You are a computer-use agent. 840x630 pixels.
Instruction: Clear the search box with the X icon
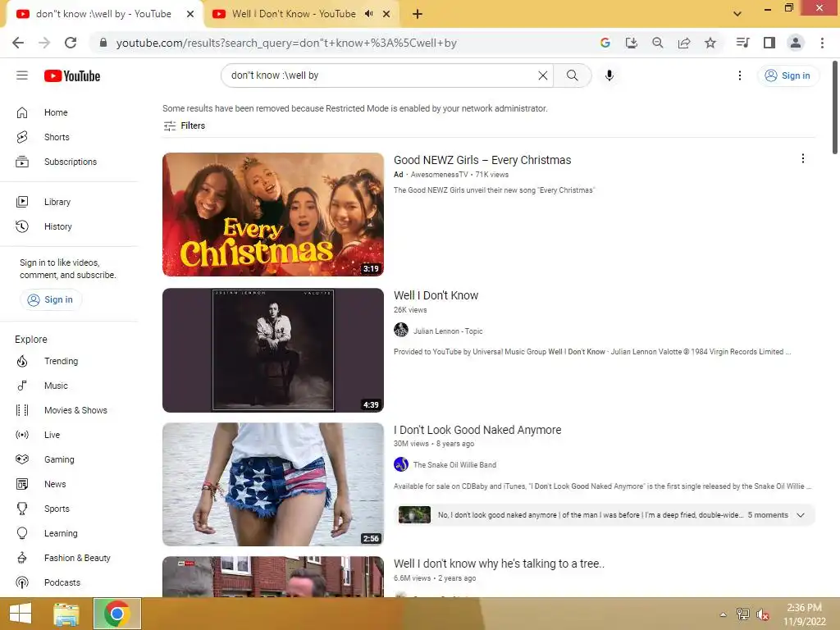click(543, 75)
